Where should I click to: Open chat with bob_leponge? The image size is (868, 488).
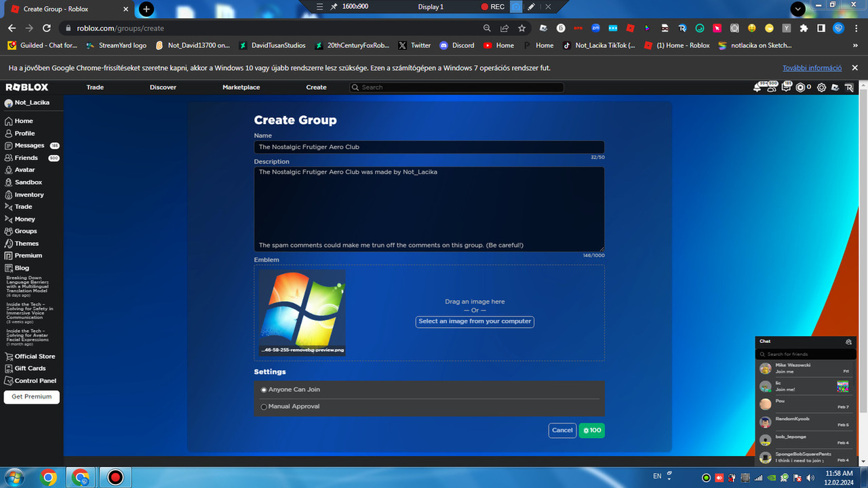[806, 439]
